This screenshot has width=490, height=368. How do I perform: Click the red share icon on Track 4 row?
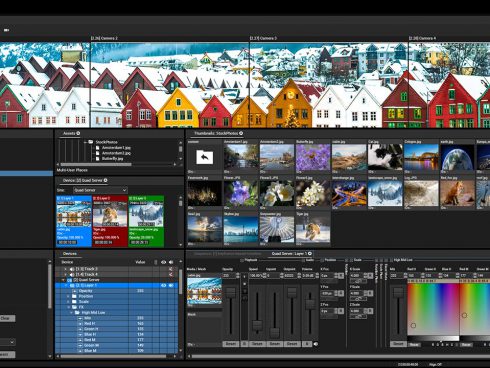pos(171,274)
